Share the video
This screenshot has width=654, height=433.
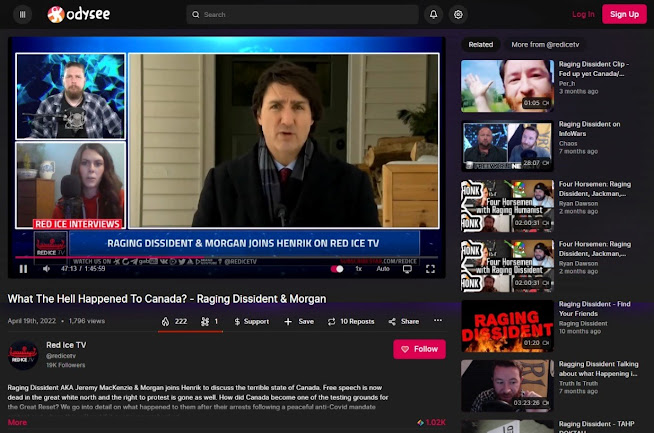point(404,322)
